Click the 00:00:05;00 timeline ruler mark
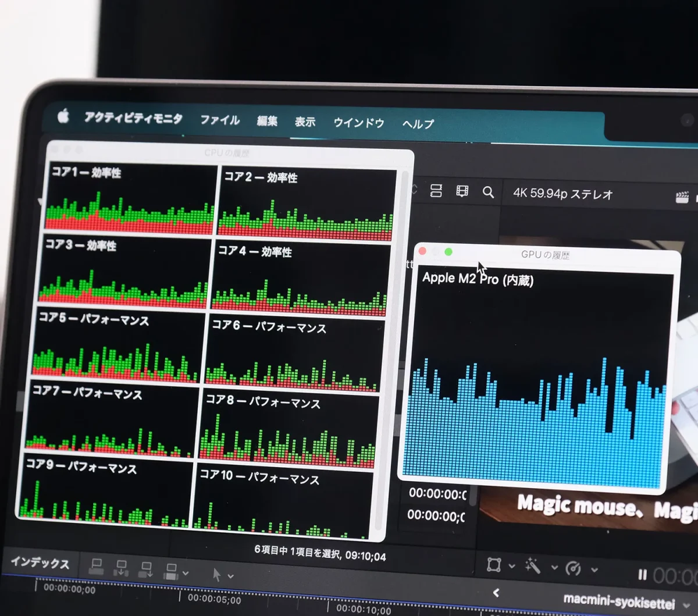Viewport: 698px width, 616px height. tap(214, 599)
